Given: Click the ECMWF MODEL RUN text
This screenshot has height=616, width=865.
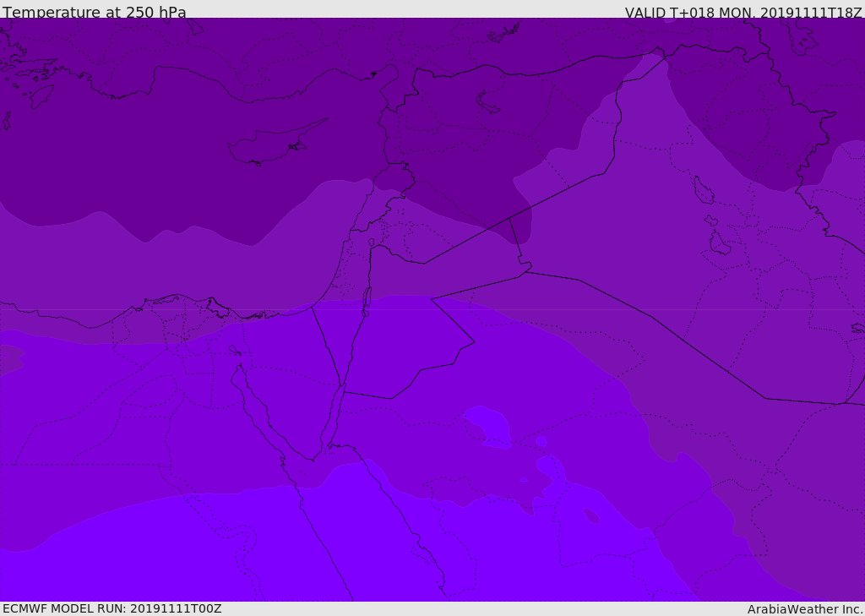Looking at the screenshot, I should [x=112, y=608].
